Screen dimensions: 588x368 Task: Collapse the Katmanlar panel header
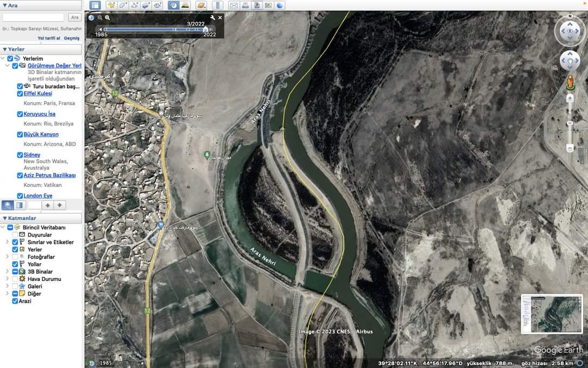click(5, 218)
